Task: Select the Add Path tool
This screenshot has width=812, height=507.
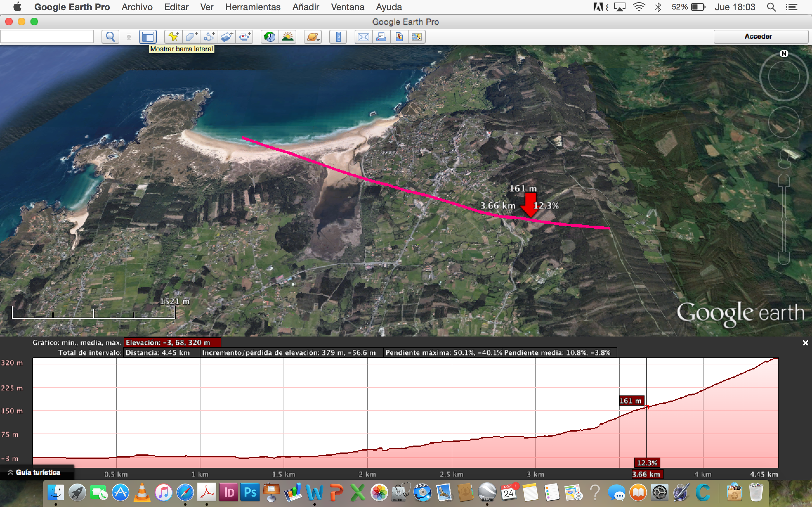Action: point(209,36)
